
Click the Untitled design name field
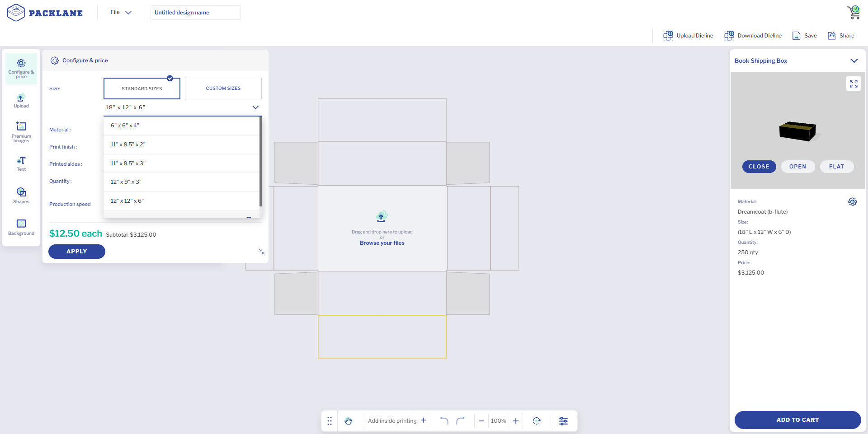tap(195, 13)
